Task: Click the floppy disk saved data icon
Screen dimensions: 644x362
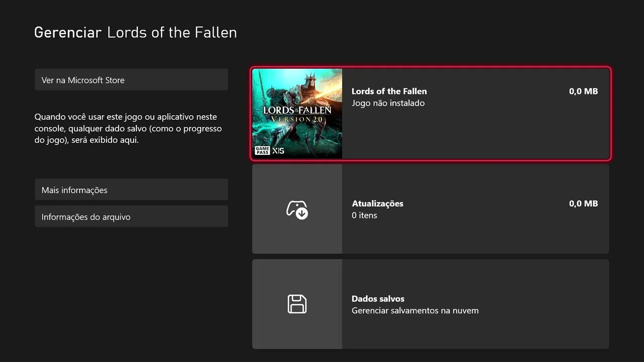Action: coord(297,304)
